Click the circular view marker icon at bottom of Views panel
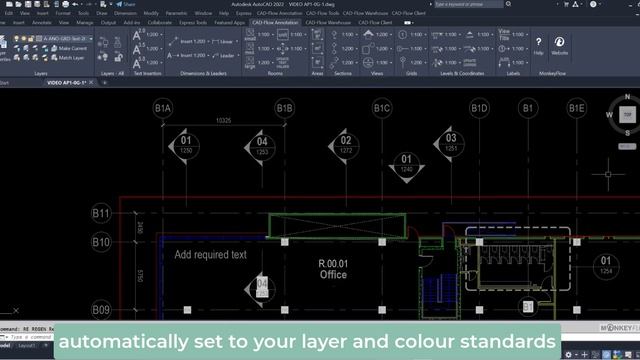Image resolution: width=640 pixels, height=360 pixels. [368, 62]
